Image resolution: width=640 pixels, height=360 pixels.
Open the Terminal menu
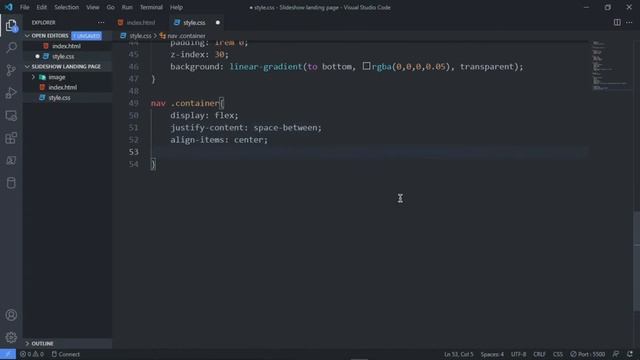(x=151, y=7)
